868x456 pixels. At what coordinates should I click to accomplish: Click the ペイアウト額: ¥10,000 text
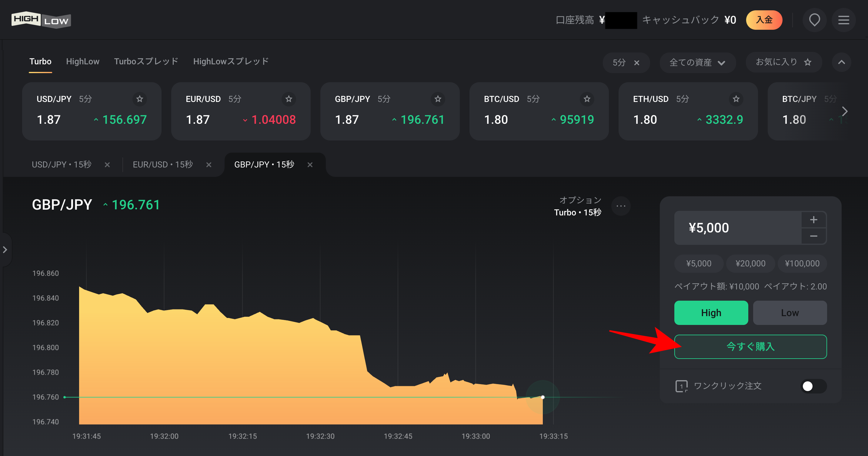(x=716, y=286)
